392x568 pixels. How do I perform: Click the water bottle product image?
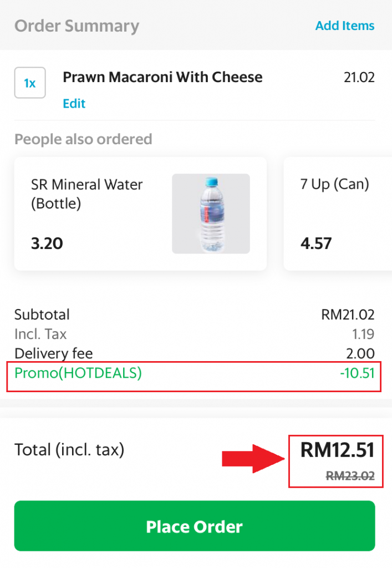[211, 214]
